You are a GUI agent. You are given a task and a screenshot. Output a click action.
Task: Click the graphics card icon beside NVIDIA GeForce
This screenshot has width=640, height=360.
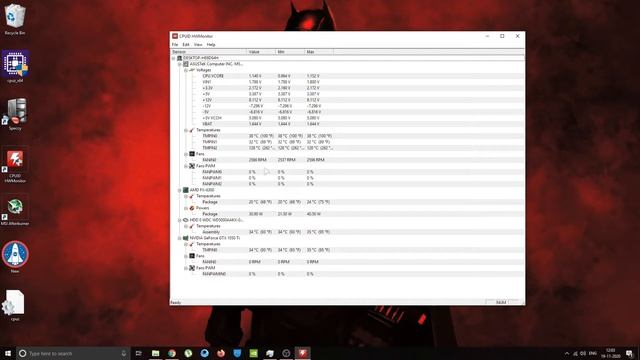[186, 238]
